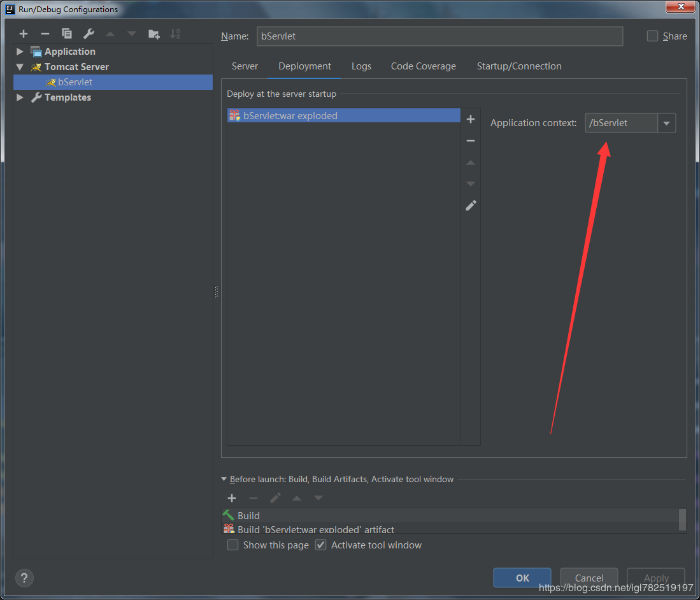Copy the selected run configuration
Image resolution: width=700 pixels, height=600 pixels.
pyautogui.click(x=67, y=34)
